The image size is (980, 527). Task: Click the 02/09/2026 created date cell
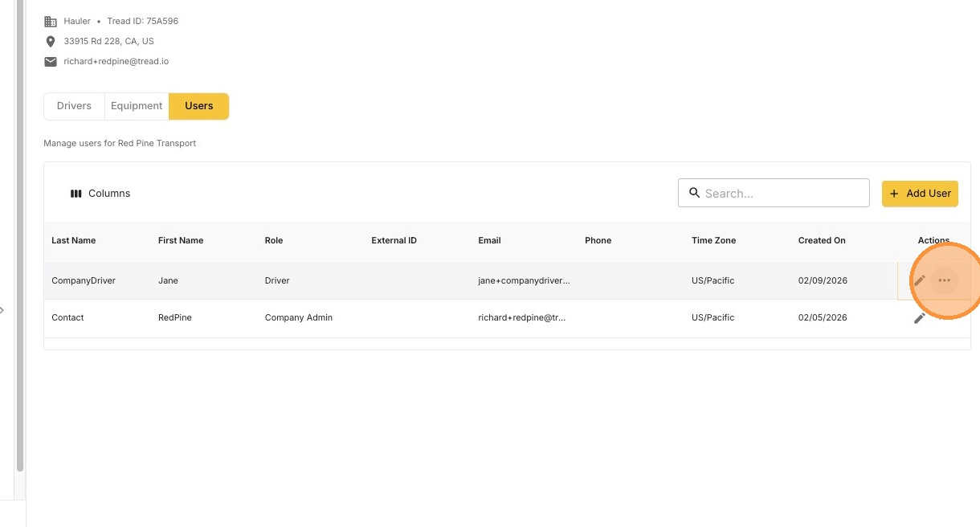[x=823, y=280]
